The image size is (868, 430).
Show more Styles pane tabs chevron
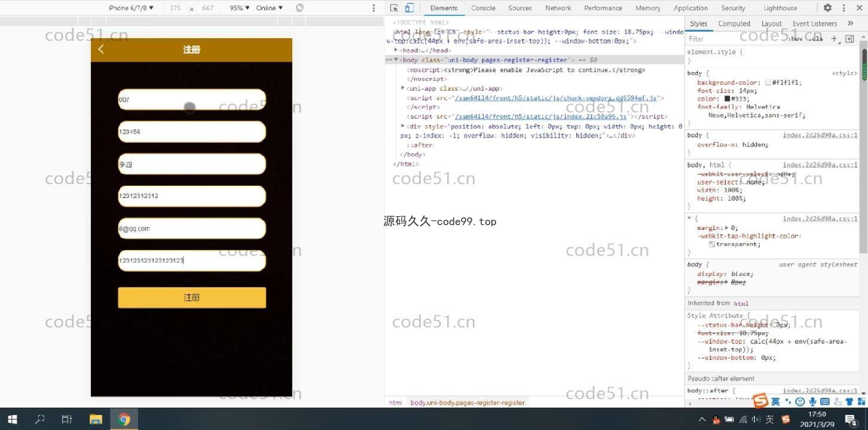[850, 23]
